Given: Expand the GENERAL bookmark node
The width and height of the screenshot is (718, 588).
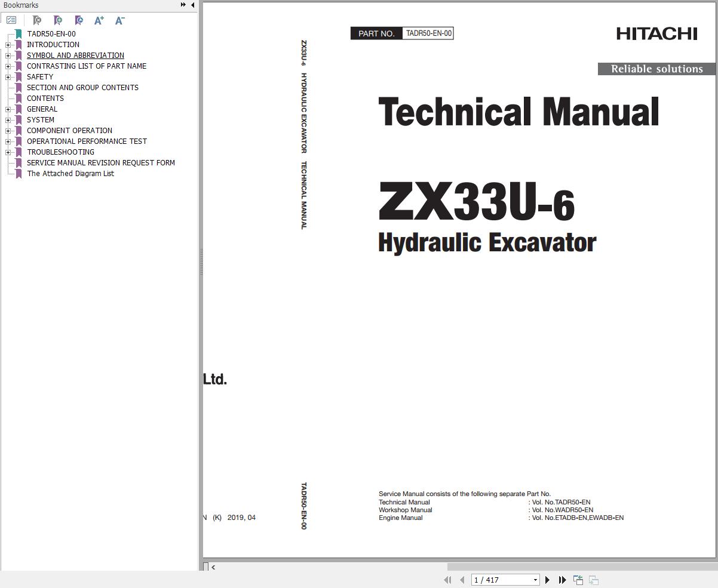Looking at the screenshot, I should tap(8, 109).
